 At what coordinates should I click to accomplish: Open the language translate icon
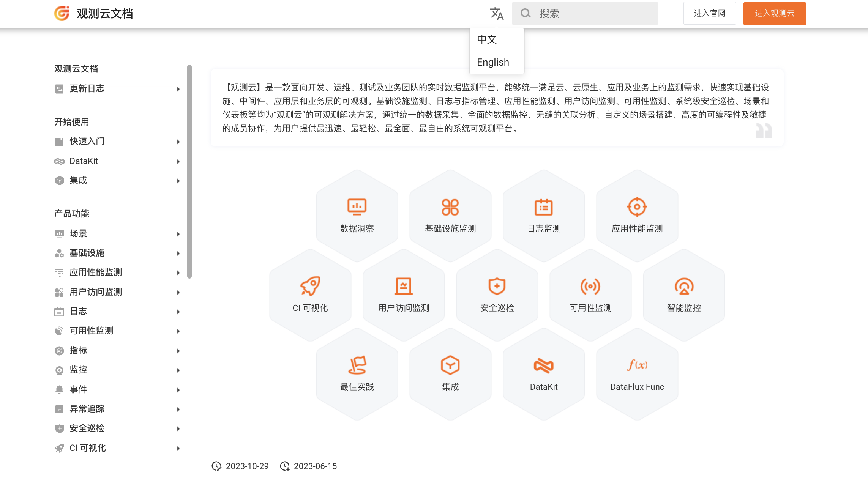coord(497,14)
